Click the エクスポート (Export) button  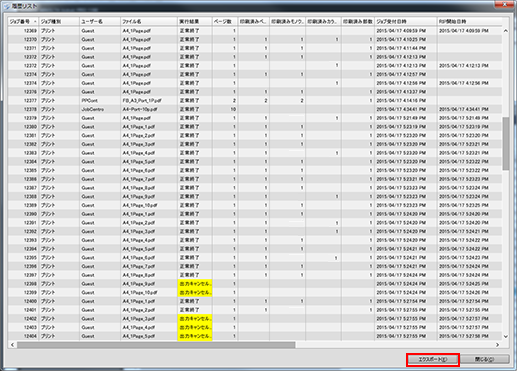click(433, 359)
